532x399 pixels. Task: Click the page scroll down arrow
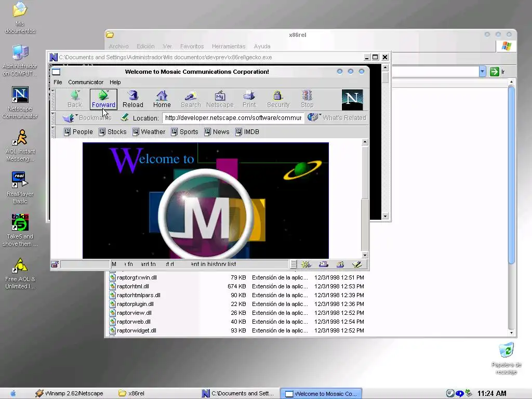(x=365, y=255)
